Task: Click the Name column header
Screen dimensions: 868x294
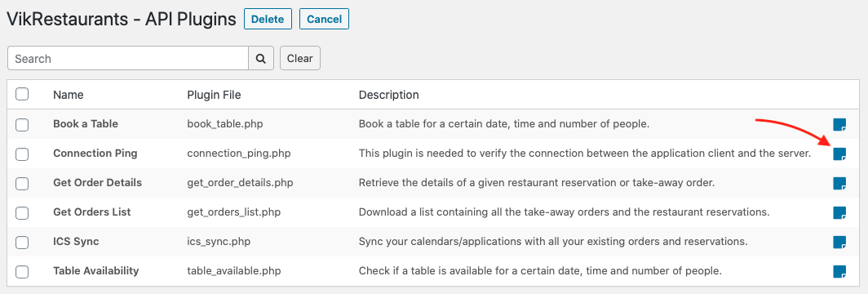Action: (x=68, y=95)
